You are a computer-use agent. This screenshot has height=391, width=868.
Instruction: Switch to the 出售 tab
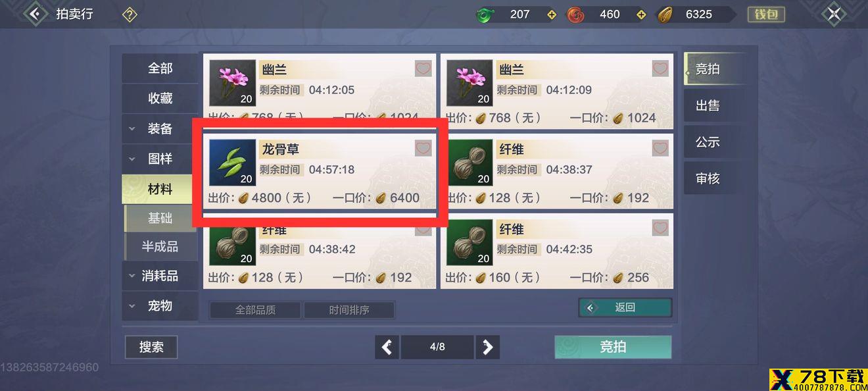[x=708, y=105]
